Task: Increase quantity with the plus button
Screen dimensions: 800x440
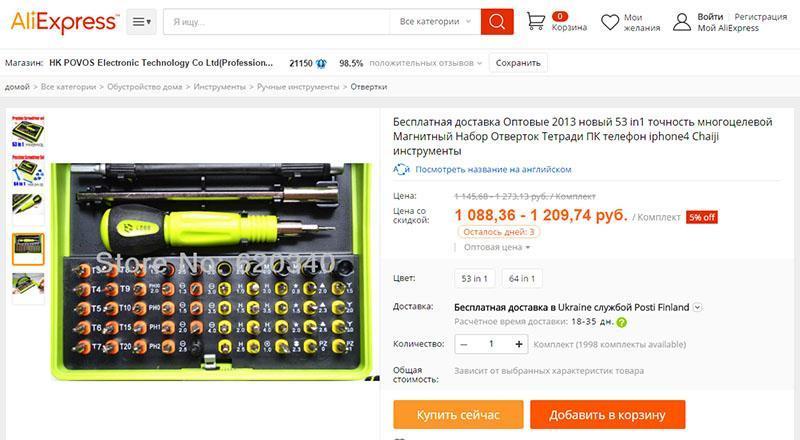Action: 519,344
